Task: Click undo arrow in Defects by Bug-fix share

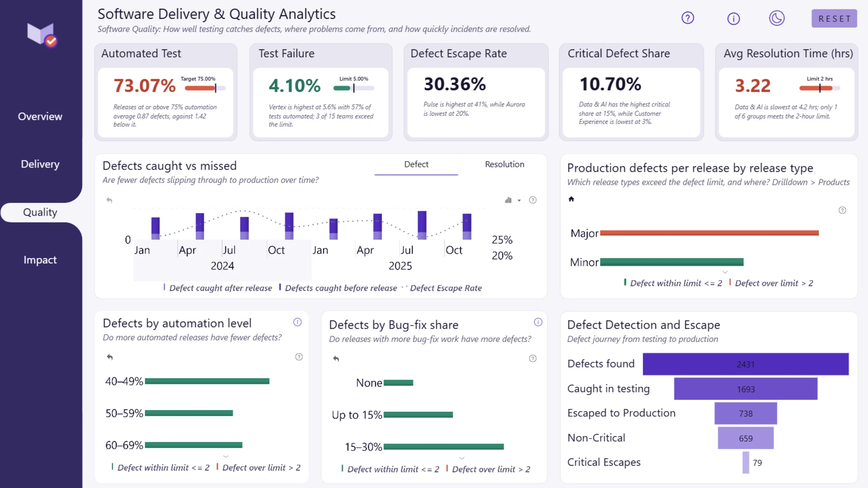Action: point(336,359)
